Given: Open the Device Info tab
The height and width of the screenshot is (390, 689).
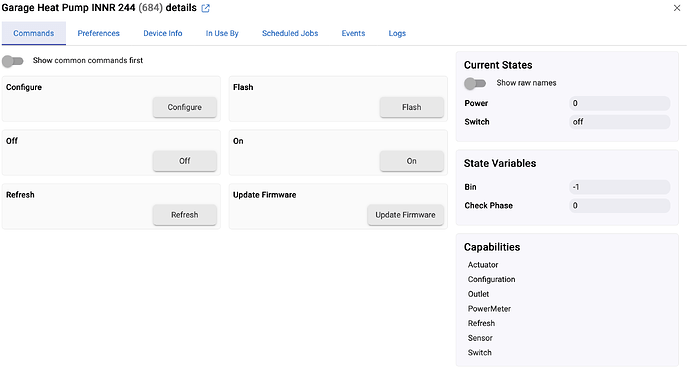Looking at the screenshot, I should (x=163, y=33).
